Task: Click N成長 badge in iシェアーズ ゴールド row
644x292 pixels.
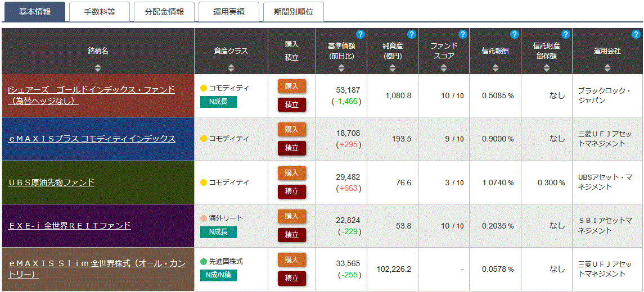Action: tap(218, 102)
